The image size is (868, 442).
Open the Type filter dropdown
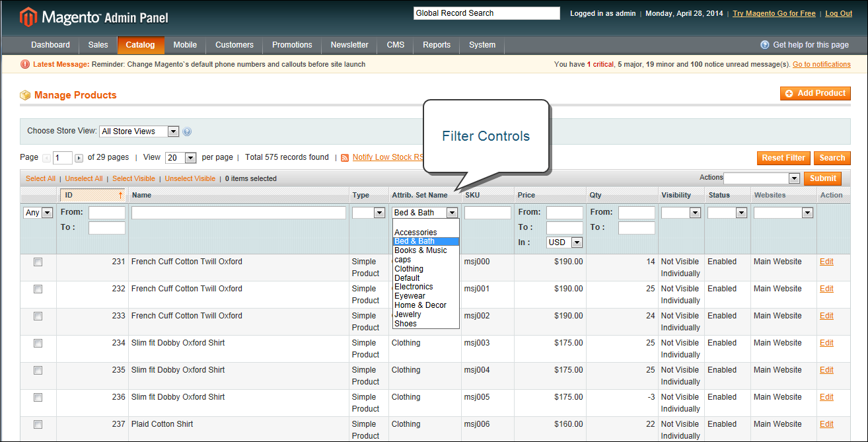pos(369,213)
